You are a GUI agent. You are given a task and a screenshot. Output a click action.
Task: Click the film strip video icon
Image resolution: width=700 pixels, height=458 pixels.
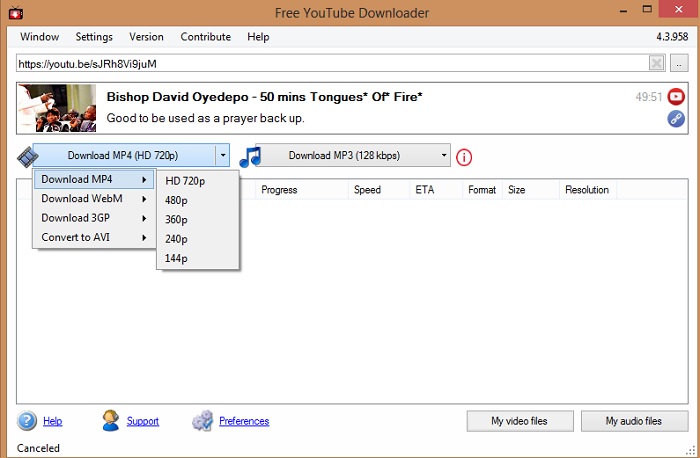coord(24,156)
